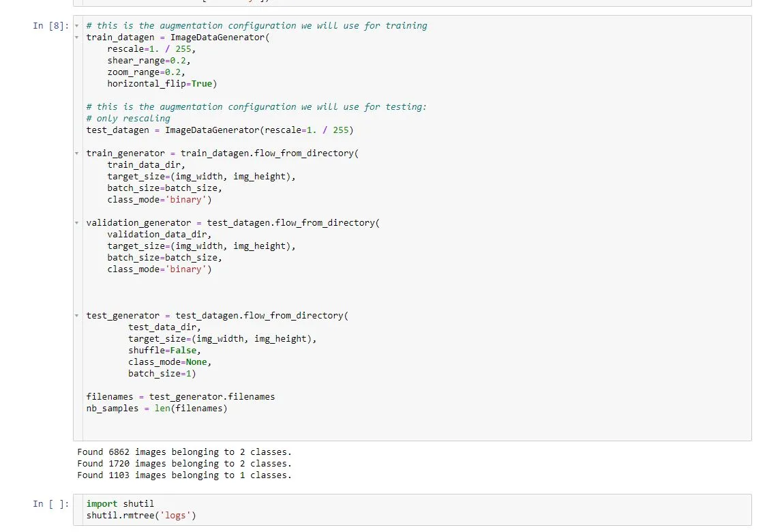
Task: Click the nb_samples = len(filenames) line
Action: pos(157,409)
